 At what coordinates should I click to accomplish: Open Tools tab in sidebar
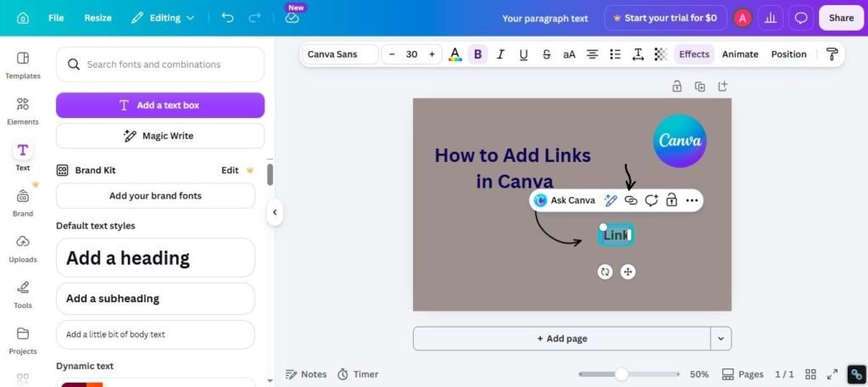coord(23,295)
